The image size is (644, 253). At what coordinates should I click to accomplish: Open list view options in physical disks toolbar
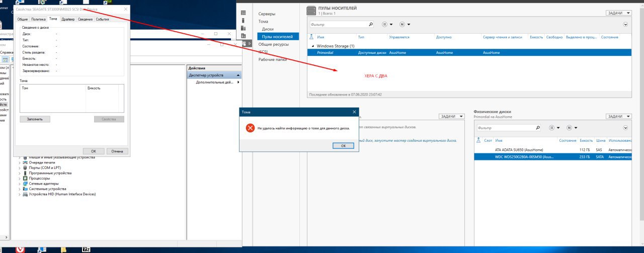(x=554, y=128)
